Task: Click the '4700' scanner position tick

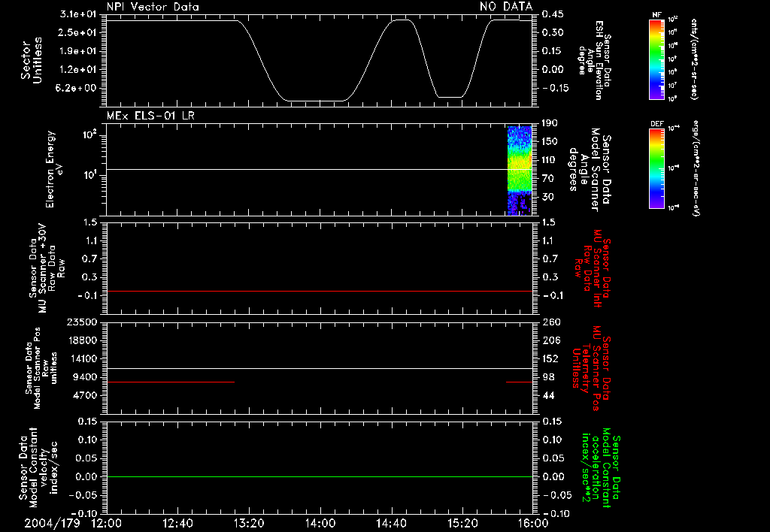Action: [x=85, y=395]
